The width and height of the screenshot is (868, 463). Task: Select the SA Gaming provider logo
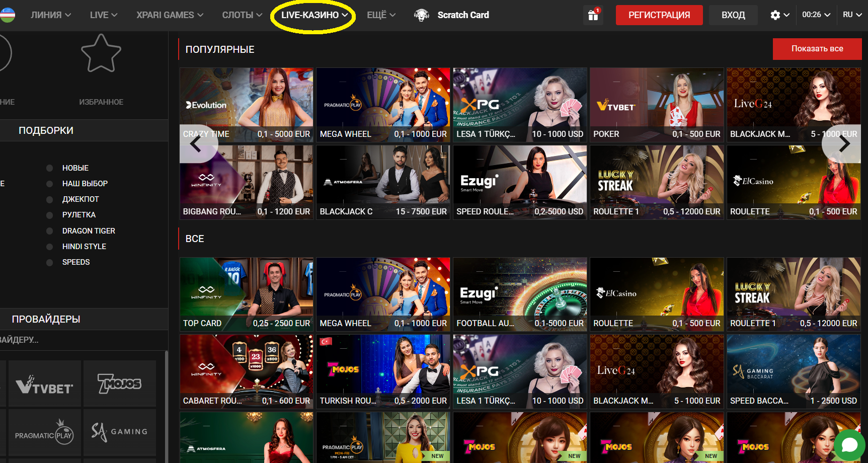119,432
